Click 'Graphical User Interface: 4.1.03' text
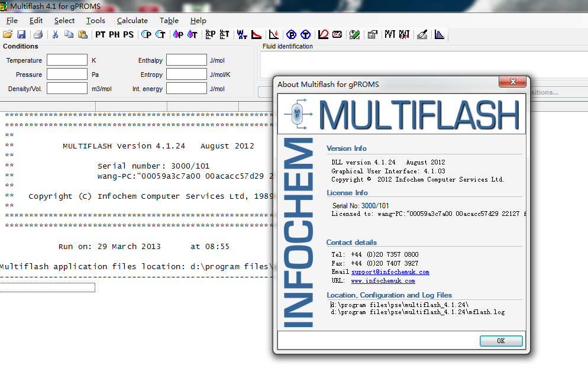Viewport: 588px width, 378px height. coord(388,171)
